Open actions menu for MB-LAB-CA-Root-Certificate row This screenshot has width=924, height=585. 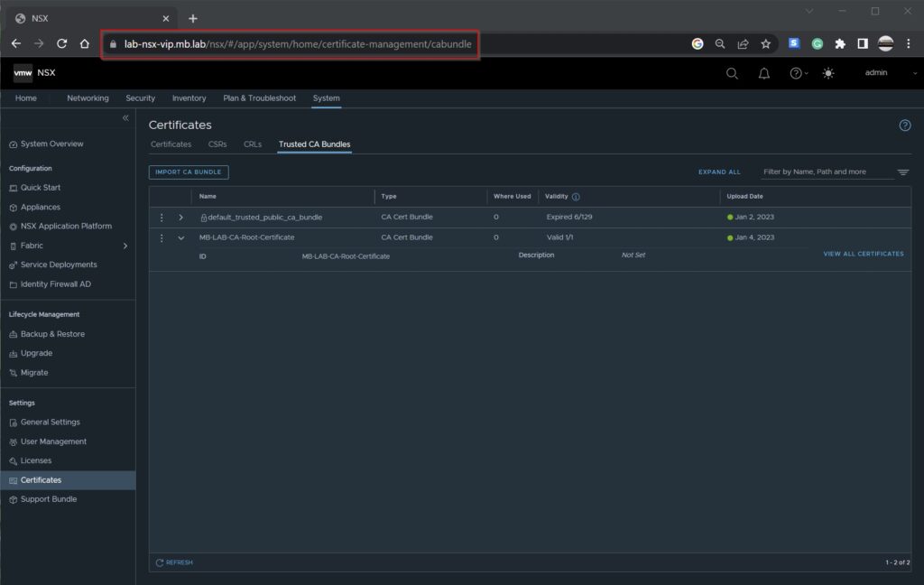pos(162,237)
